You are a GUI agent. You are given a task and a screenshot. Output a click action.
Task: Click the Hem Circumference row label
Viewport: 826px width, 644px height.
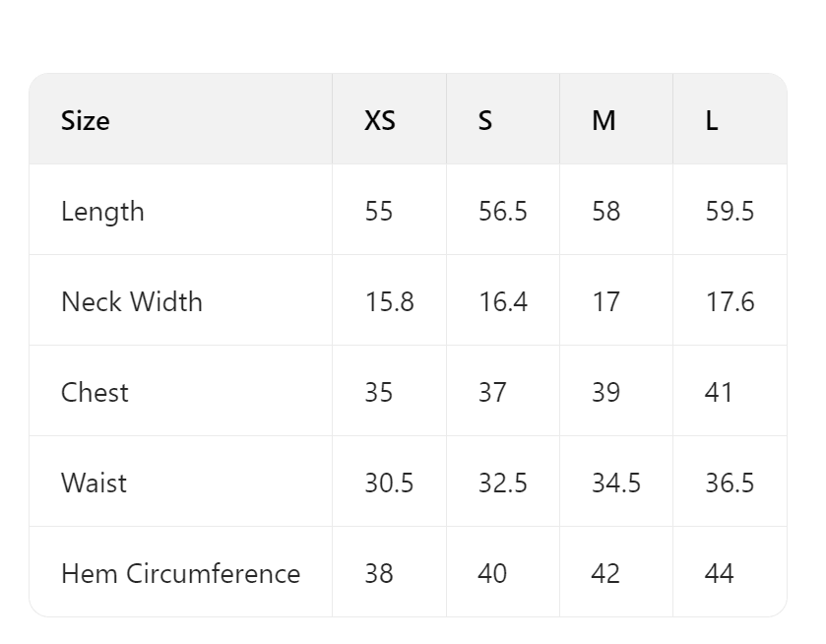click(181, 574)
